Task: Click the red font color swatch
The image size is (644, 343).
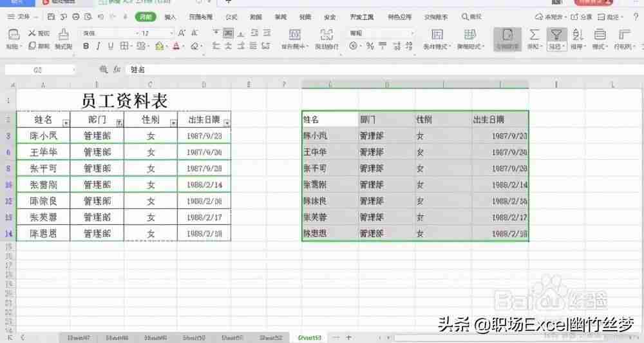Action: point(176,46)
